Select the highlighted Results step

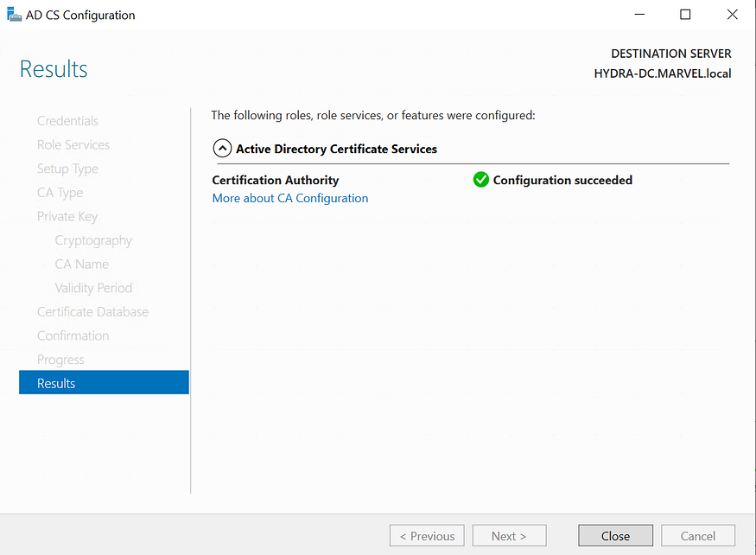[x=55, y=382]
